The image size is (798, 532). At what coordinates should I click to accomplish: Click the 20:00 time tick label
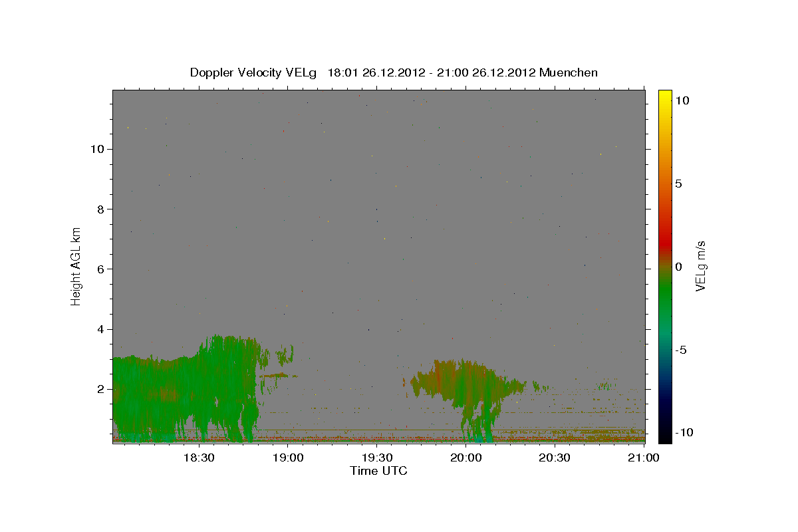pos(465,458)
